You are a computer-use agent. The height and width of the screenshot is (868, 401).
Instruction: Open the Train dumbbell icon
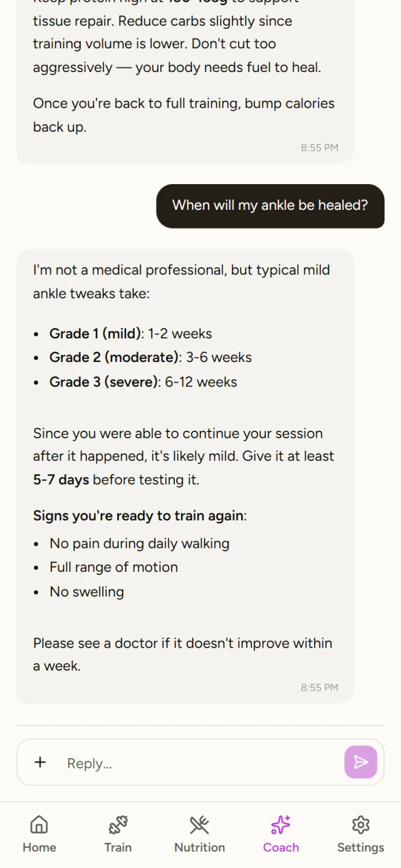click(x=118, y=825)
